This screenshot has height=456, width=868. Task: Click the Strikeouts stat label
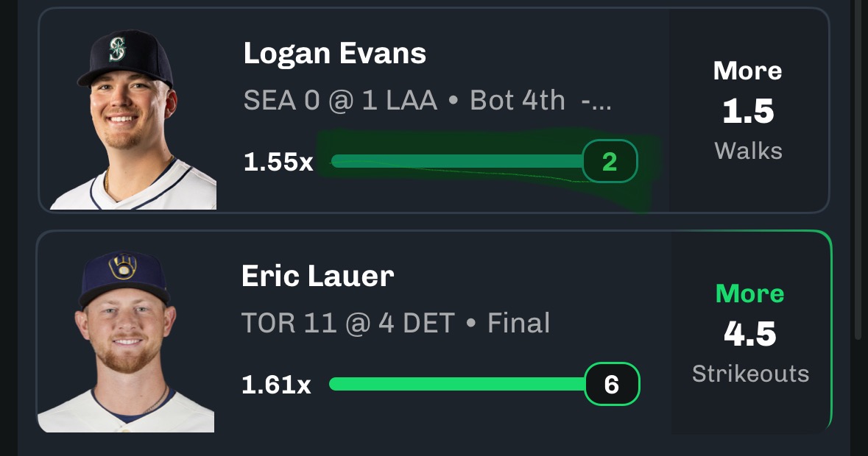(x=751, y=374)
